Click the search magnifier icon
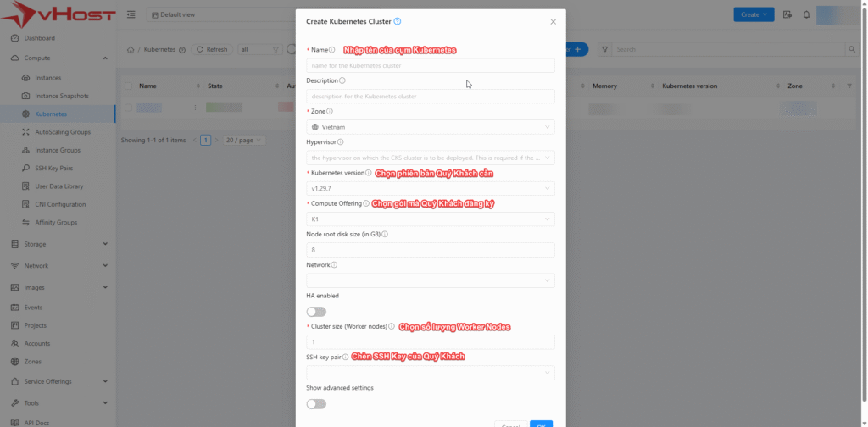Screen dimensions: 868x427 tap(852, 50)
